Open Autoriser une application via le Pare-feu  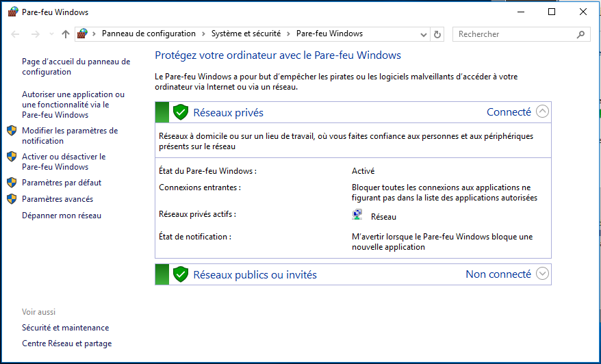[73, 105]
